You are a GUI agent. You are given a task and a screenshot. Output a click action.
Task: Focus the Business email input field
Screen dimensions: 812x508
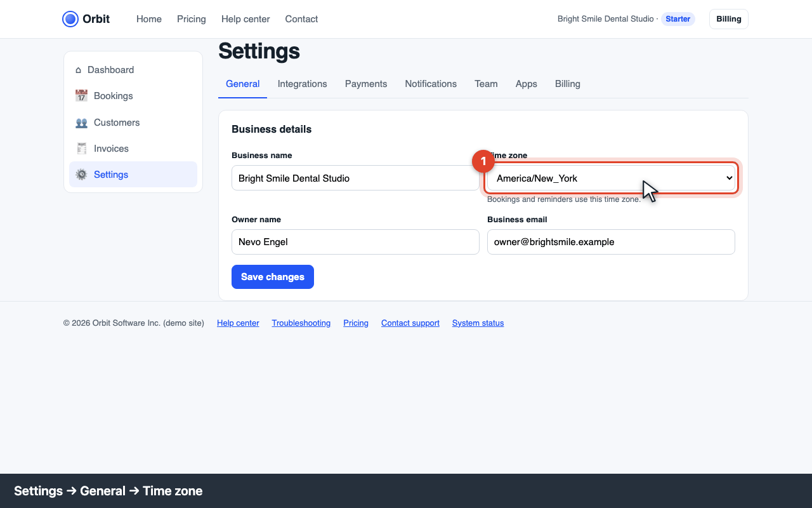click(x=611, y=242)
